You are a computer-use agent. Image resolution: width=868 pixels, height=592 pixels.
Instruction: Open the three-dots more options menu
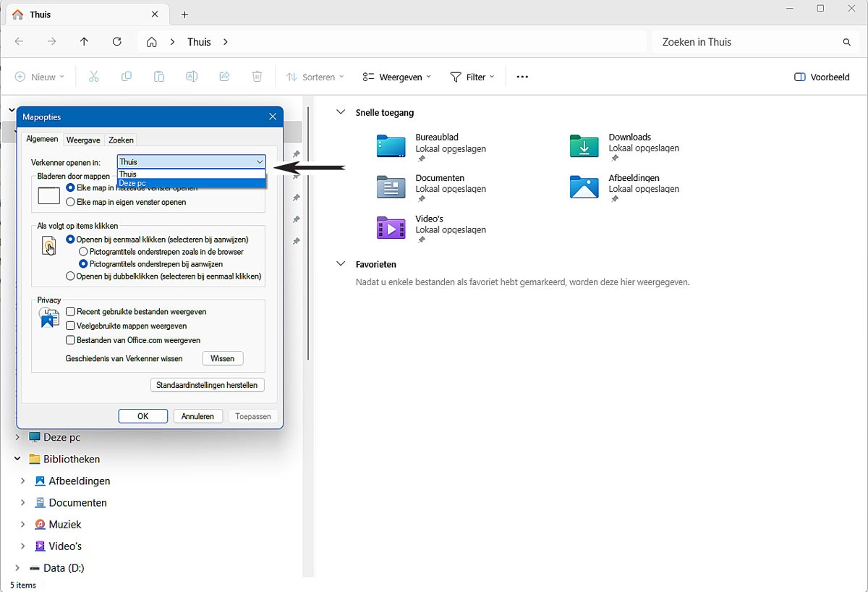(522, 77)
